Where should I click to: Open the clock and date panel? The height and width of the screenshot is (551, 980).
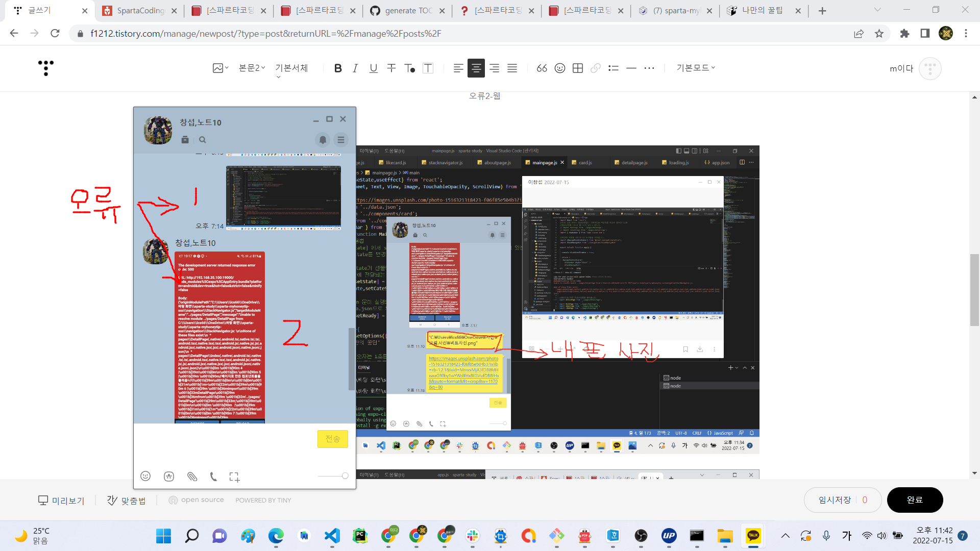[934, 536]
